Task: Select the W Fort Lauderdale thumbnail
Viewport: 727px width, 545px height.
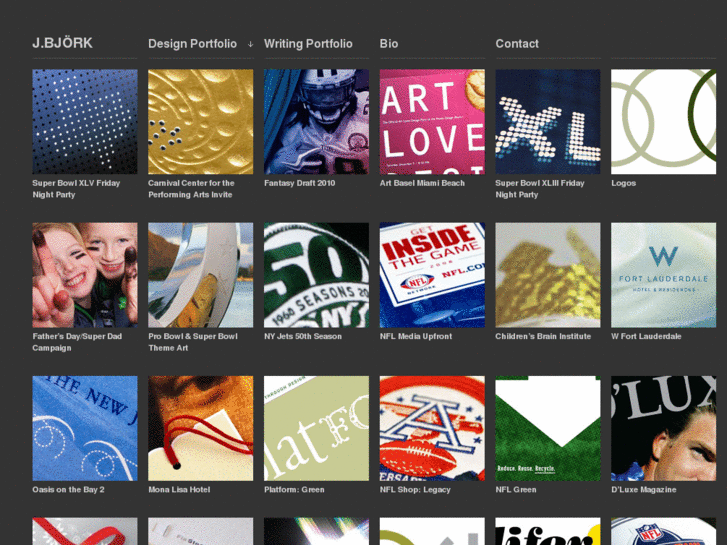Action: 663,275
